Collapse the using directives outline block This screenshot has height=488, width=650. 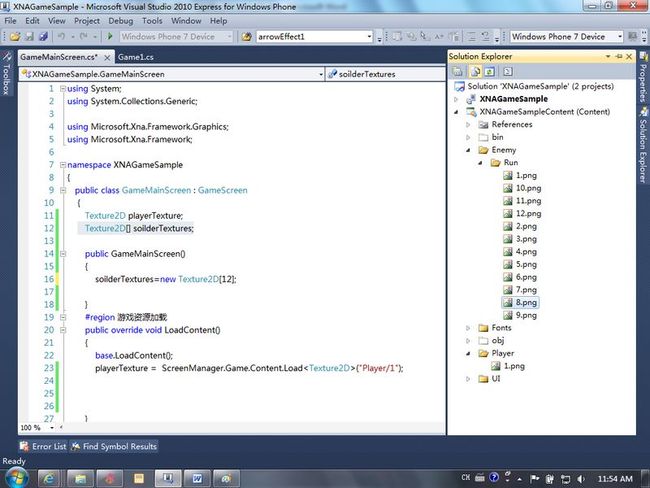(63, 89)
